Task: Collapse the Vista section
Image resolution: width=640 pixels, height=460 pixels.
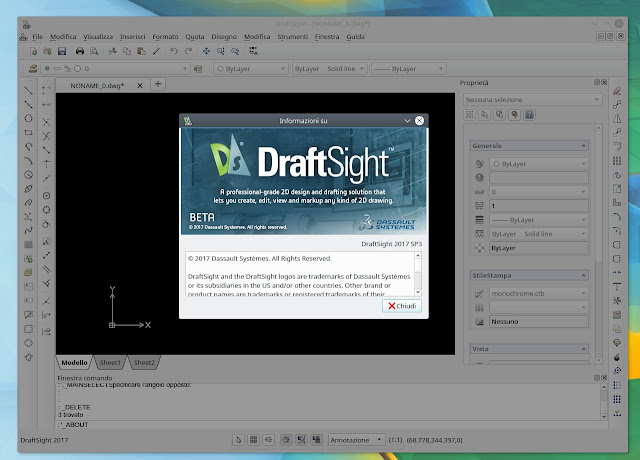Action: coord(583,349)
